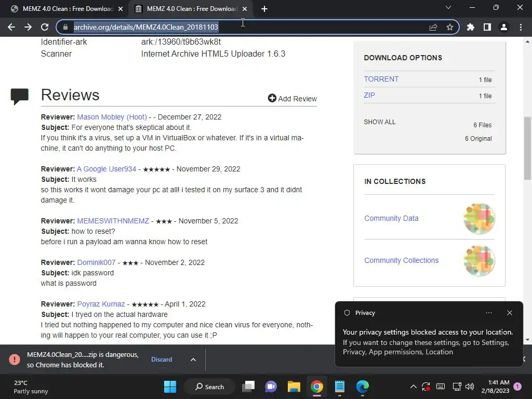Open clock and date 1:41 AM
The height and width of the screenshot is (399, 532).
[495, 387]
